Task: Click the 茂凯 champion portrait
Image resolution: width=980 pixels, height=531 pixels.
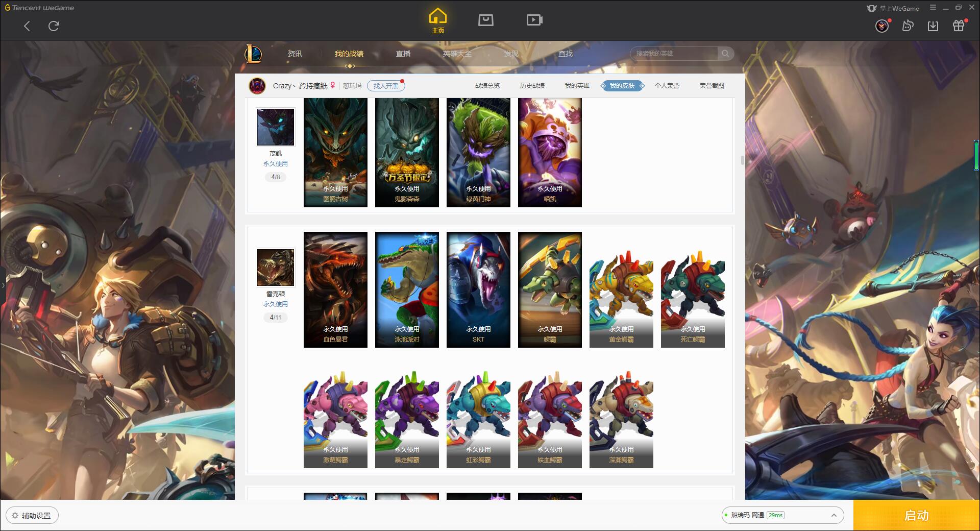Action: pyautogui.click(x=276, y=127)
